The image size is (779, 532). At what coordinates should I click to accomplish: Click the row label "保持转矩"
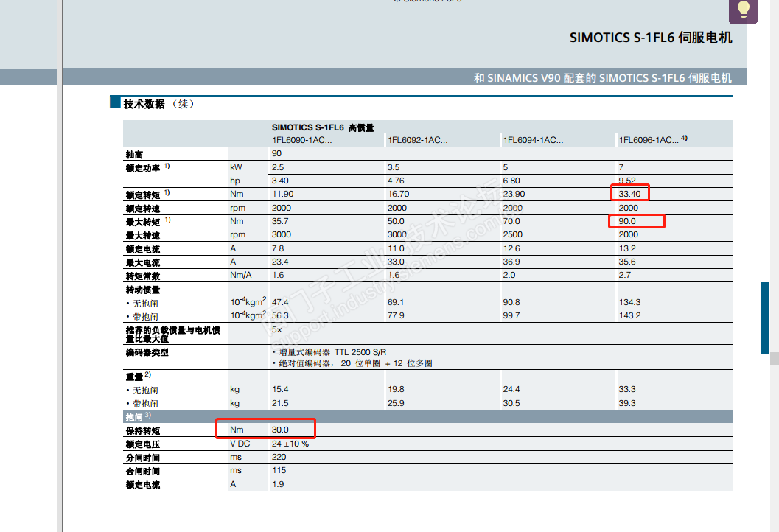tap(143, 430)
